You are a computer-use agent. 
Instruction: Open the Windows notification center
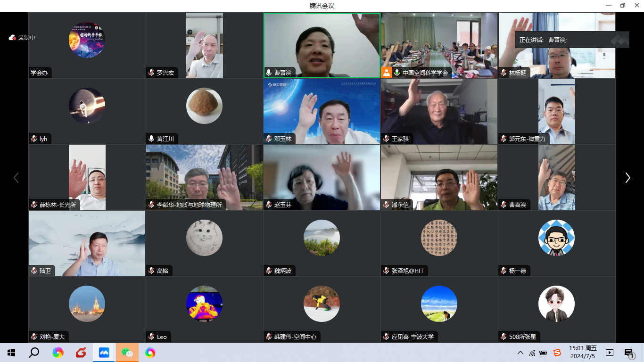click(628, 353)
